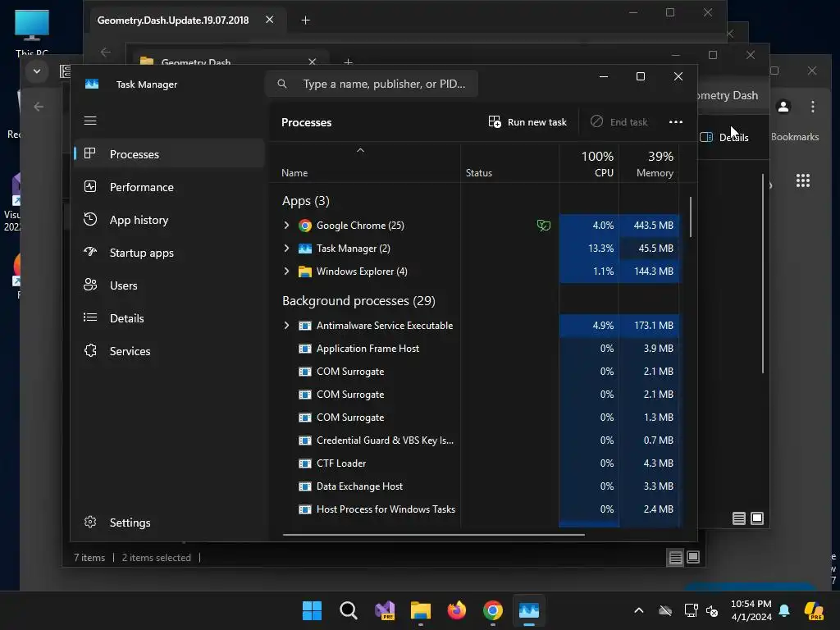Switch to Google Chrome on taskbar

(x=493, y=610)
